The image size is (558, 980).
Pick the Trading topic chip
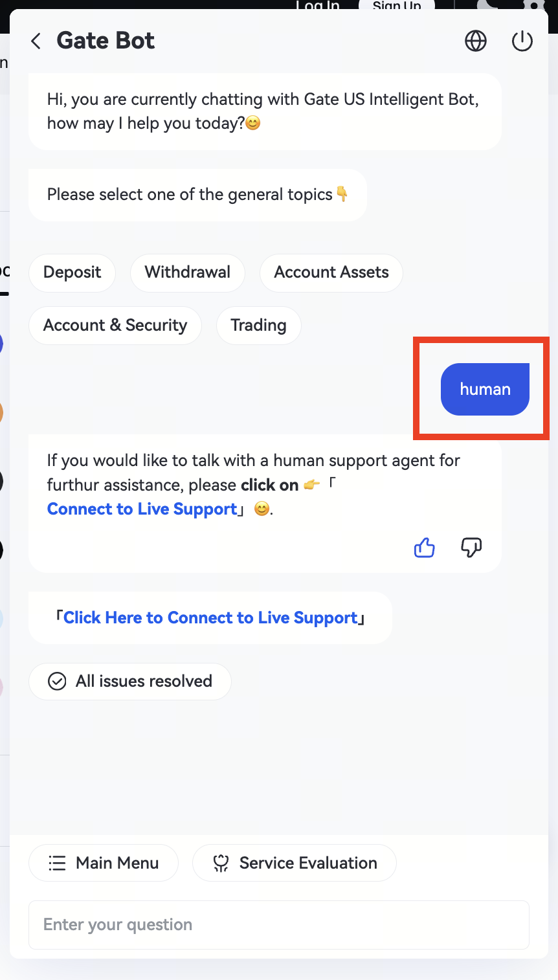click(258, 325)
